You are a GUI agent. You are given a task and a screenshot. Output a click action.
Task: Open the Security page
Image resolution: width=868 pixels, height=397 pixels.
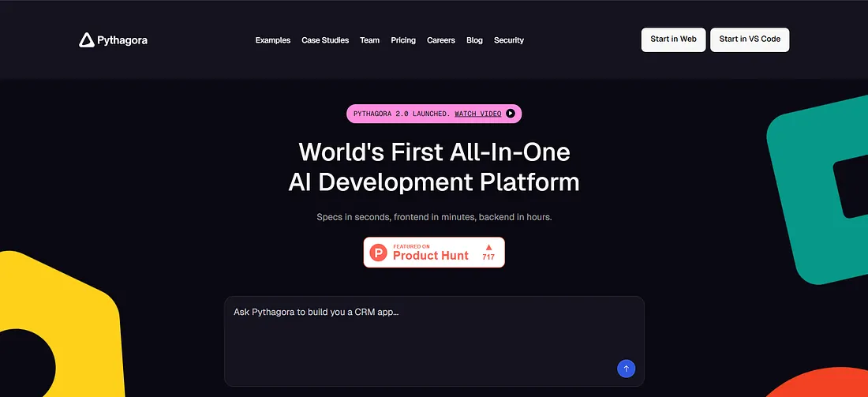click(x=509, y=40)
